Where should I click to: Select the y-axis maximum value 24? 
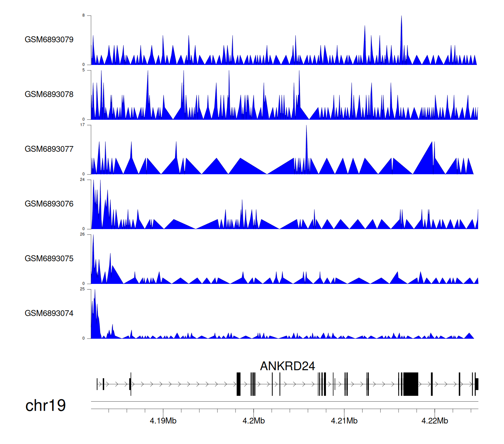(82, 180)
